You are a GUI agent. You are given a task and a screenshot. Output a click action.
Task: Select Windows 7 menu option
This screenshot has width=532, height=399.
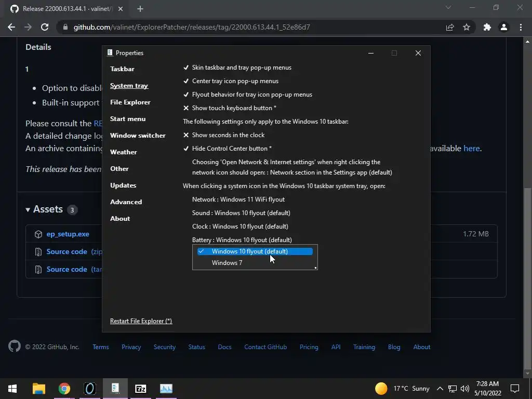click(255, 263)
